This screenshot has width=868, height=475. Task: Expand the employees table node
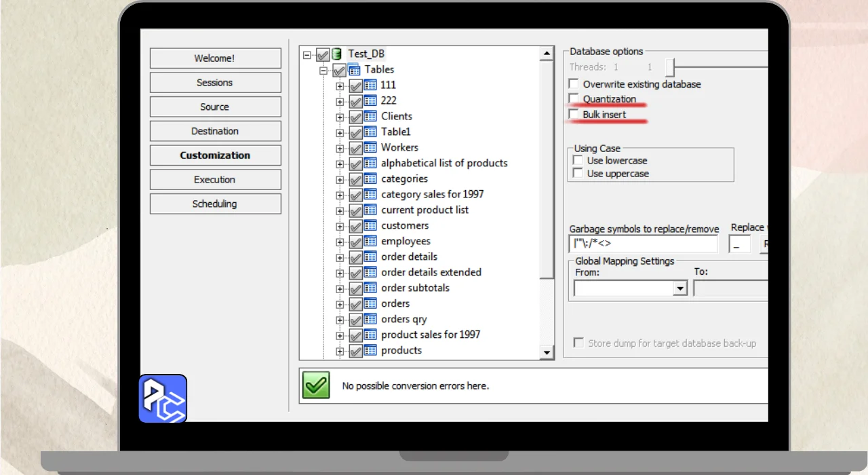(340, 242)
